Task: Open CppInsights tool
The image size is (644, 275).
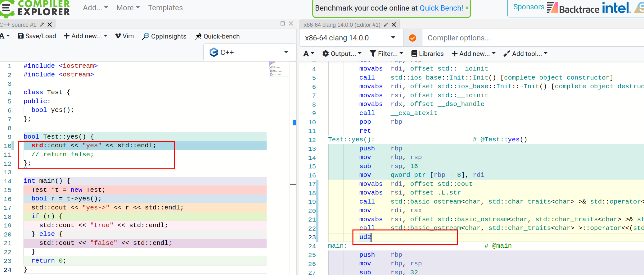Action: click(164, 36)
